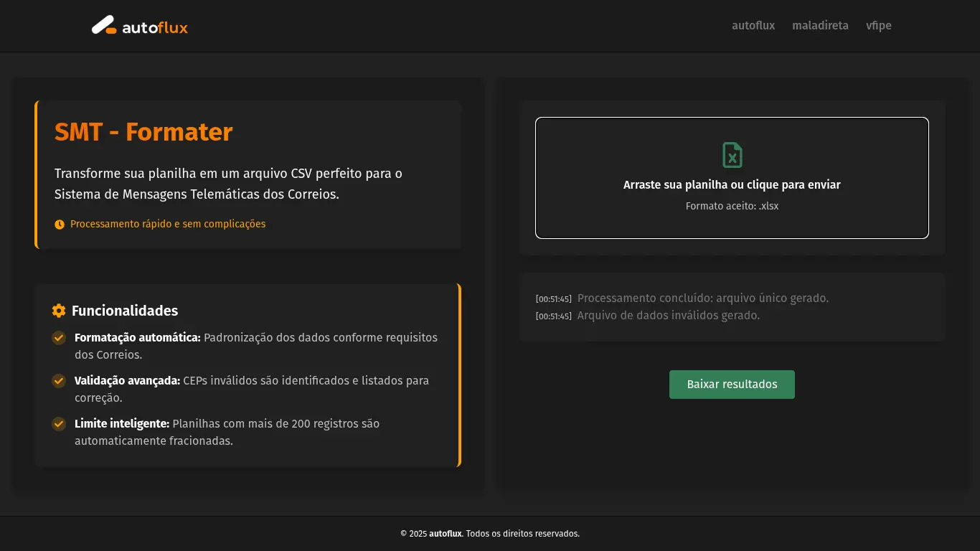
Task: Click the 'Formato aceito: .xlsx' text
Action: [732, 206]
